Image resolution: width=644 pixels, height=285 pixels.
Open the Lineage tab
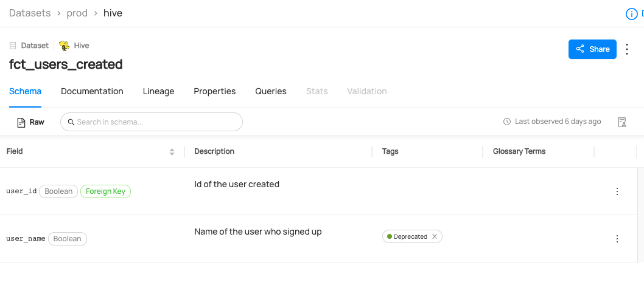coord(158,91)
